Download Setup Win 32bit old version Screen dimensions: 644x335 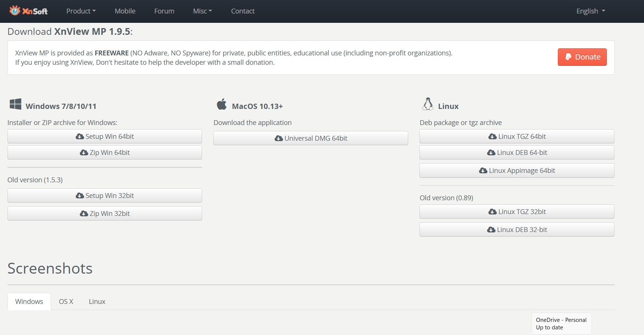coord(105,196)
